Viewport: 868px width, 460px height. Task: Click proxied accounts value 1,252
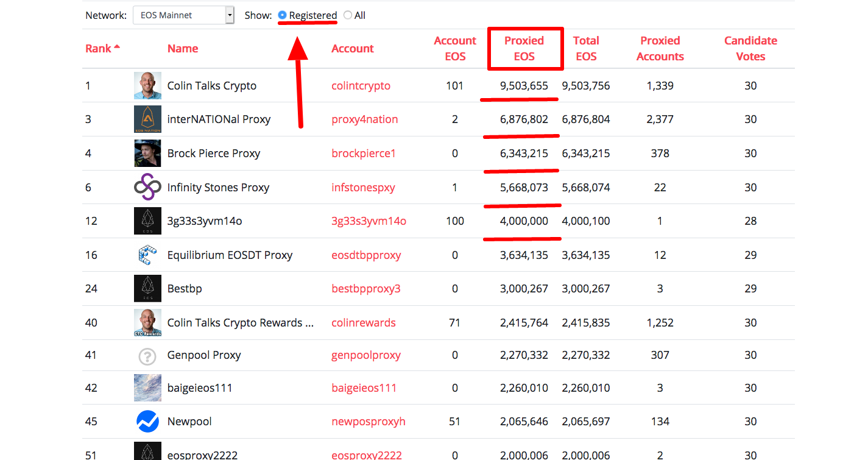coord(660,323)
